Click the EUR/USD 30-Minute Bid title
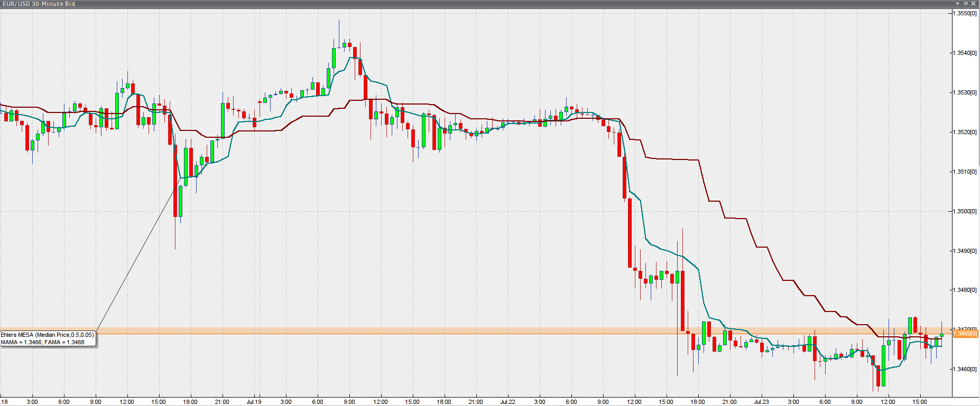This screenshot has width=980, height=406. point(39,4)
